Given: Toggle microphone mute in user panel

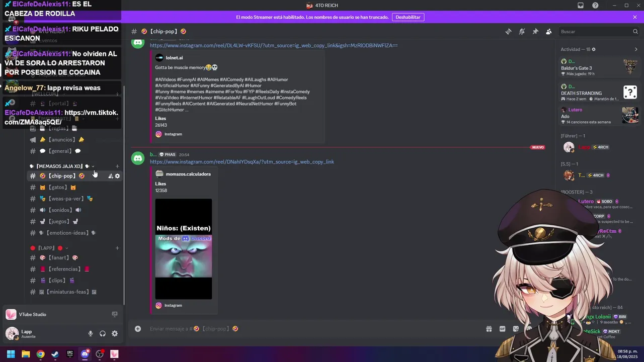Looking at the screenshot, I should click(x=91, y=333).
